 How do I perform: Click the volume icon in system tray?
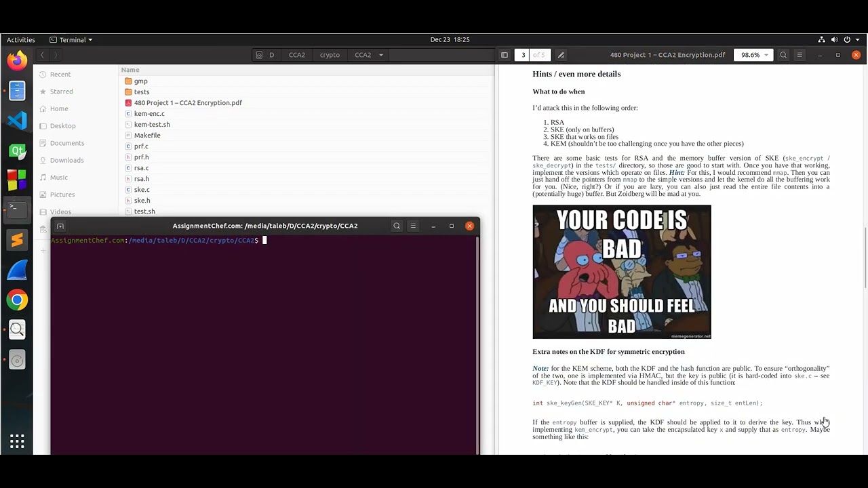pyautogui.click(x=833, y=39)
